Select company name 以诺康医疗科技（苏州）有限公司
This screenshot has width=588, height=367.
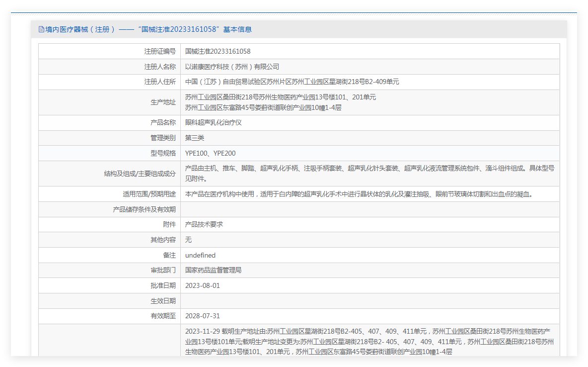pos(232,67)
